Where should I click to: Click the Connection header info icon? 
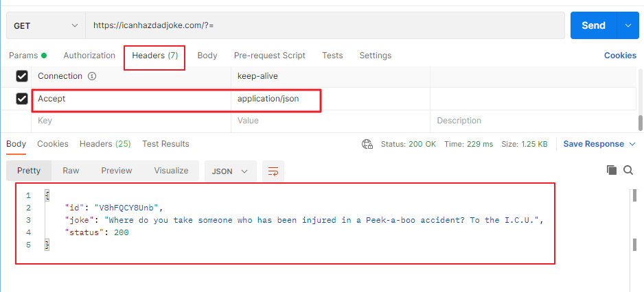93,76
